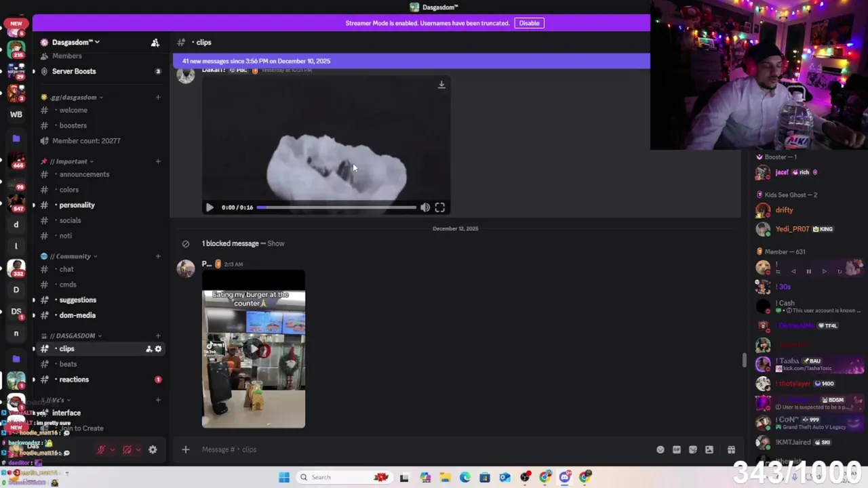The image size is (868, 488).
Task: Open the video in fullscreen
Action: click(x=440, y=207)
